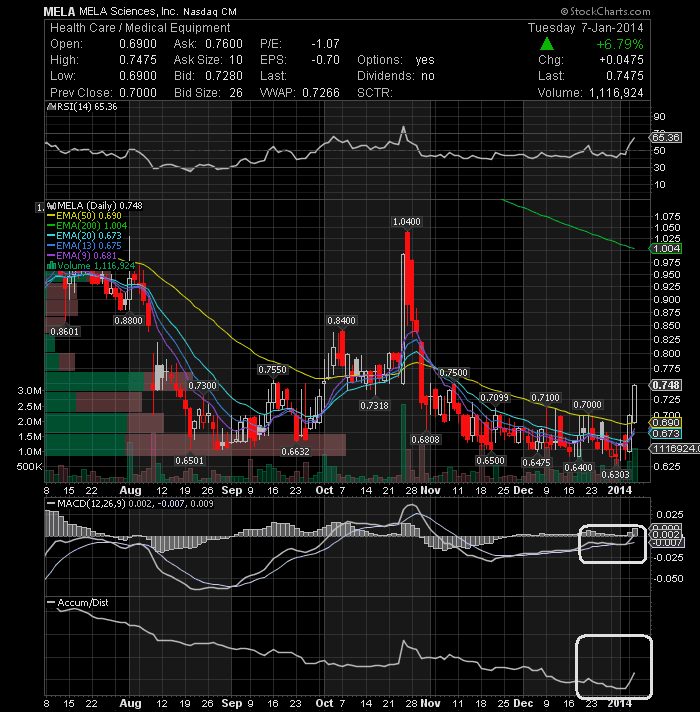
Task: Click the yellow 0.690 tag on the price axis
Action: [x=666, y=422]
